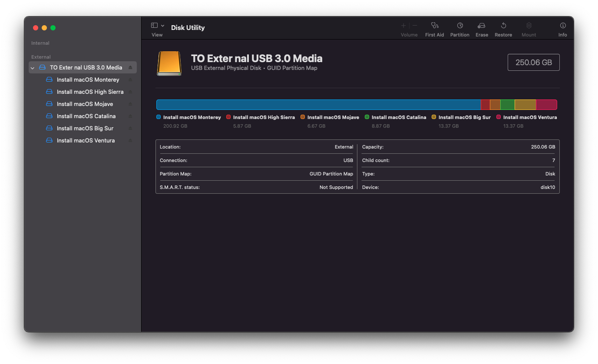The image size is (598, 364).
Task: Run First Aid from the toolbar
Action: point(435,26)
